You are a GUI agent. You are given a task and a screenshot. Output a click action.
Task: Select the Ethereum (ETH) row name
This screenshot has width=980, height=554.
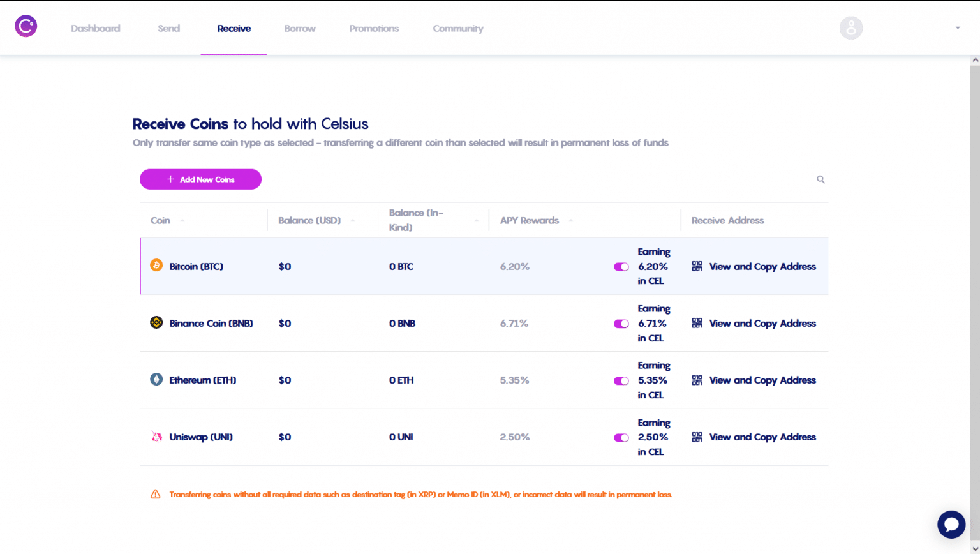pyautogui.click(x=203, y=380)
